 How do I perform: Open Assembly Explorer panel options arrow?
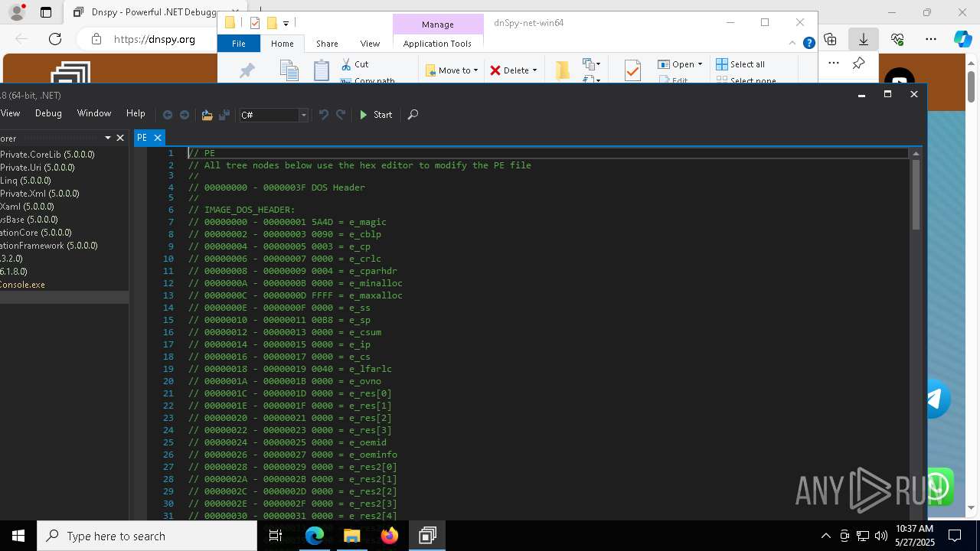pyautogui.click(x=108, y=139)
